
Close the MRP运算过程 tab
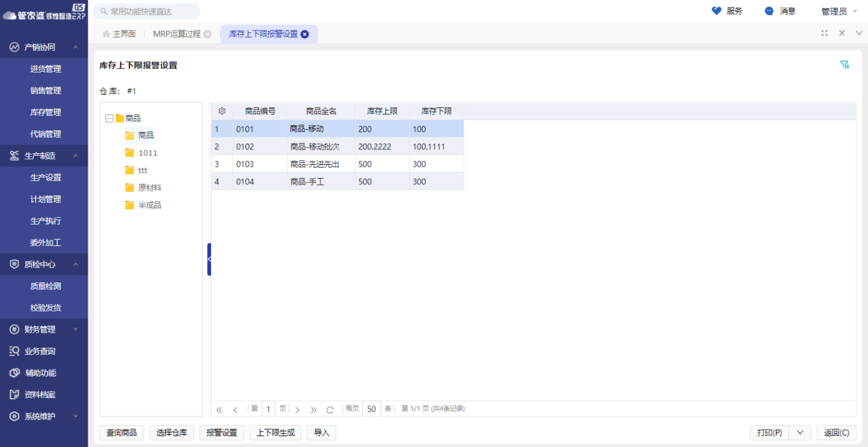click(x=207, y=34)
